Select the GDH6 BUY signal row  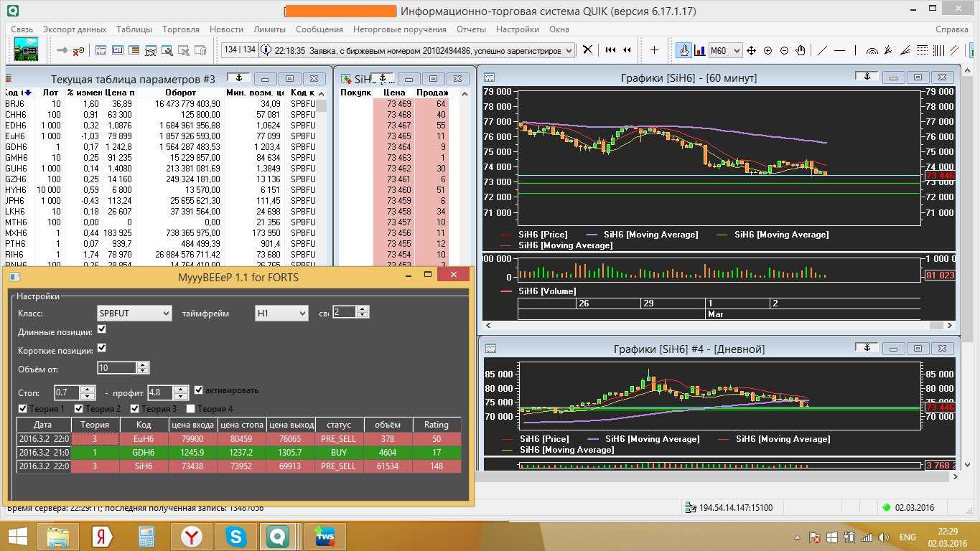238,453
